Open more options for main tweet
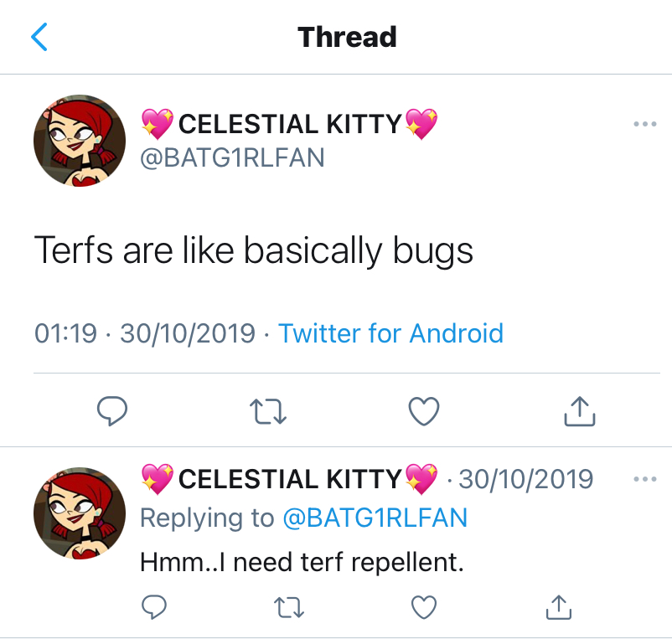The image size is (672, 639). (x=644, y=125)
